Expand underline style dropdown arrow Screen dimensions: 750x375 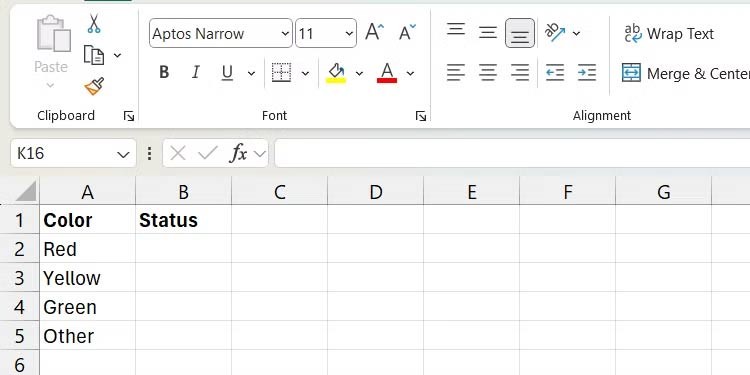(x=251, y=73)
